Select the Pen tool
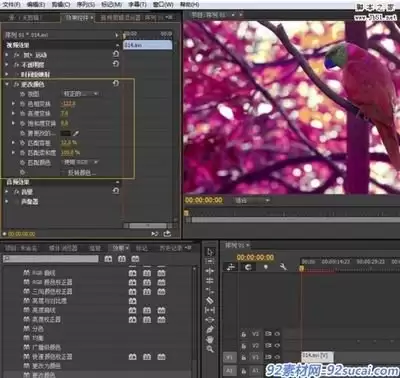400x378 pixels. [x=210, y=330]
